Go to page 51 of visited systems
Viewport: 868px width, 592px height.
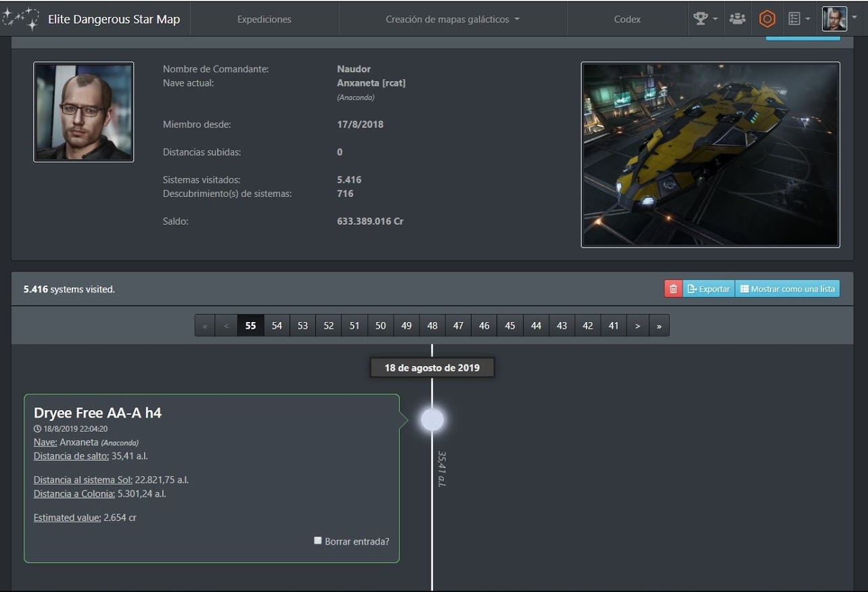355,325
